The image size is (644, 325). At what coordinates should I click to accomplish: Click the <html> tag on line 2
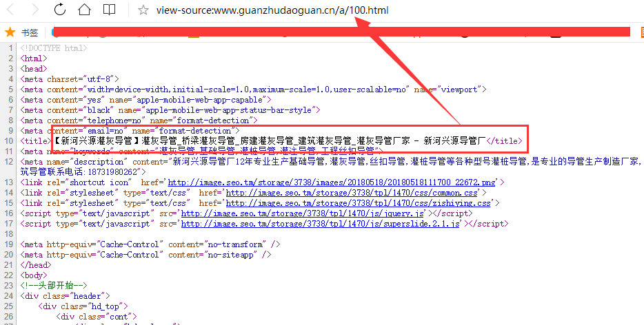coord(34,59)
